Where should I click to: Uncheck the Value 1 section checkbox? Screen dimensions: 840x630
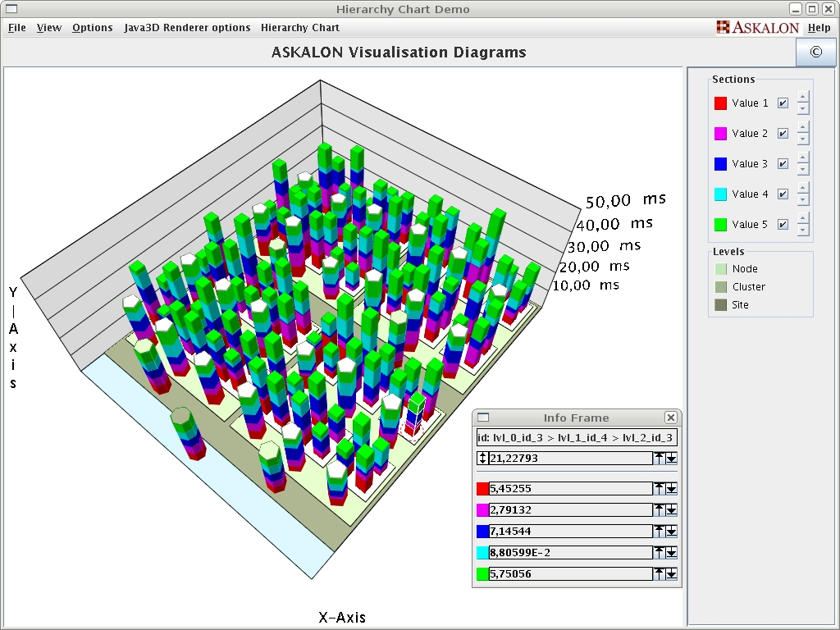coord(783,103)
